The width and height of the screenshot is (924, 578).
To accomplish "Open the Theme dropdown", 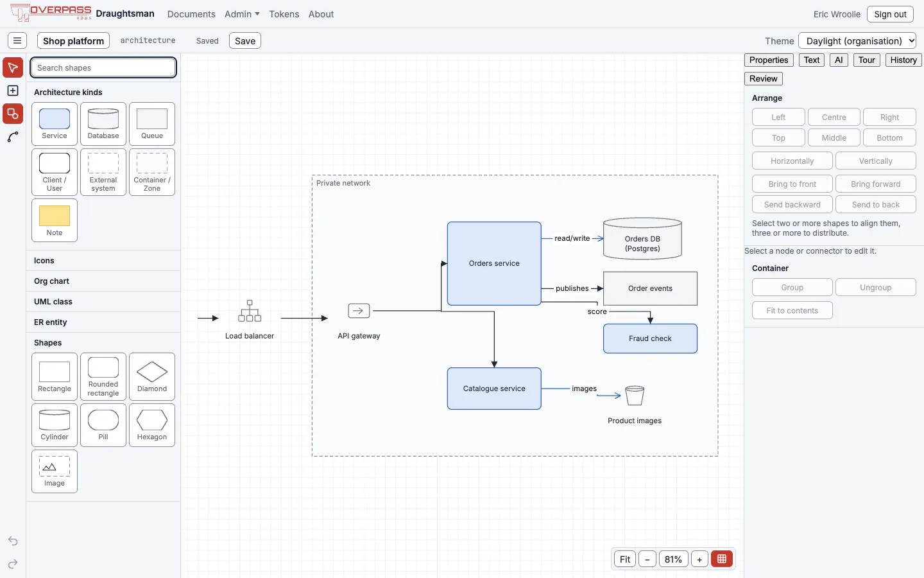I will point(857,40).
